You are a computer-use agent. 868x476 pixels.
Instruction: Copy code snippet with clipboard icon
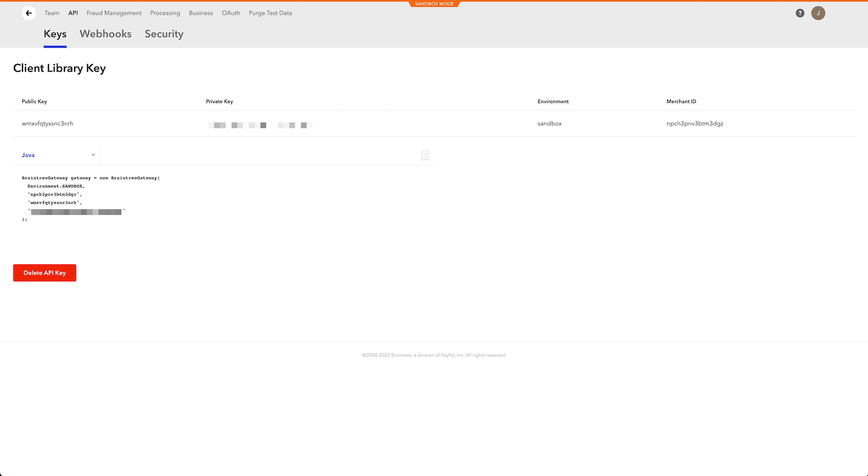425,155
